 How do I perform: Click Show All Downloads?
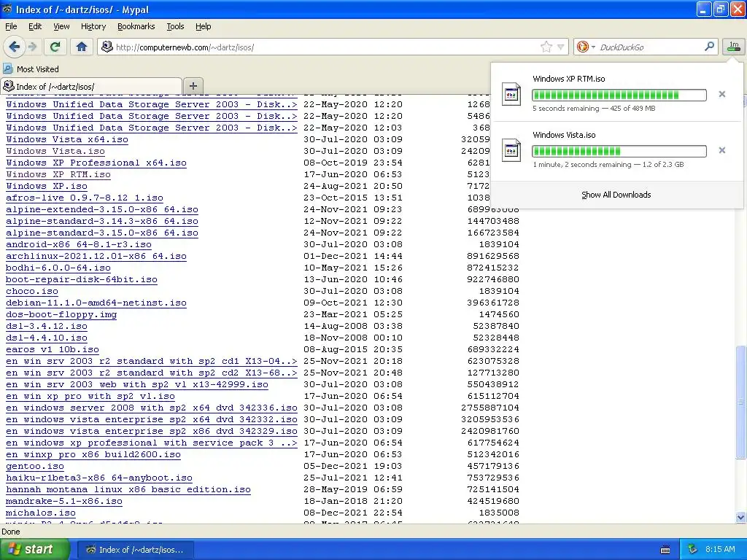pos(616,195)
